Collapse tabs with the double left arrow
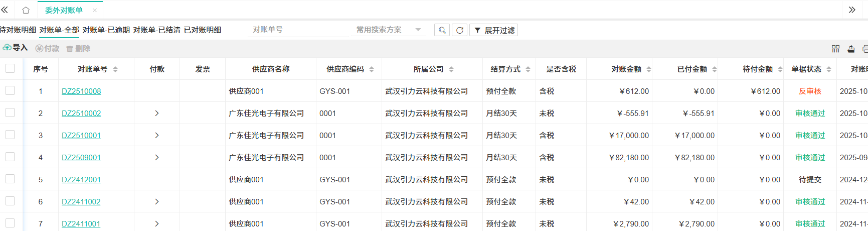Viewport: 868px width, 231px height. (5, 10)
